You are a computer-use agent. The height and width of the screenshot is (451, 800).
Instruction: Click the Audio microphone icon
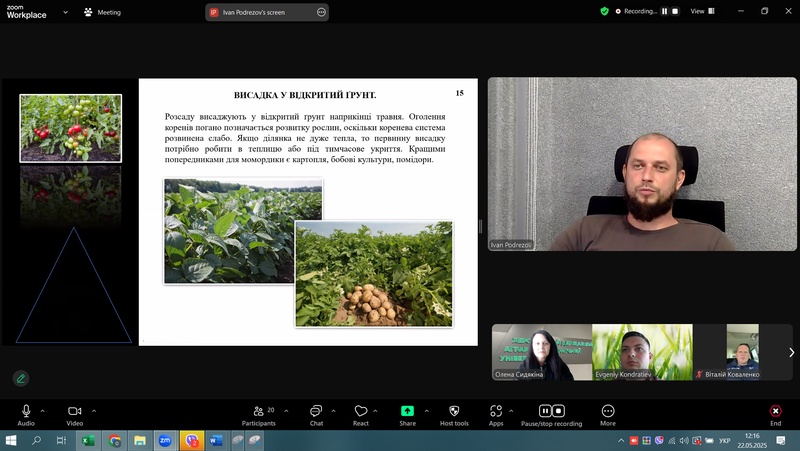click(x=26, y=411)
